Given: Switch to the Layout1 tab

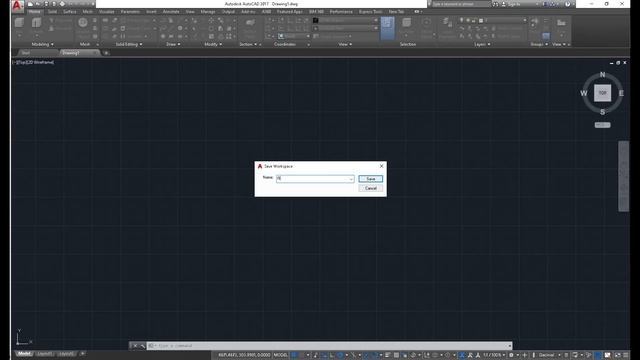Looking at the screenshot, I should click(45, 353).
